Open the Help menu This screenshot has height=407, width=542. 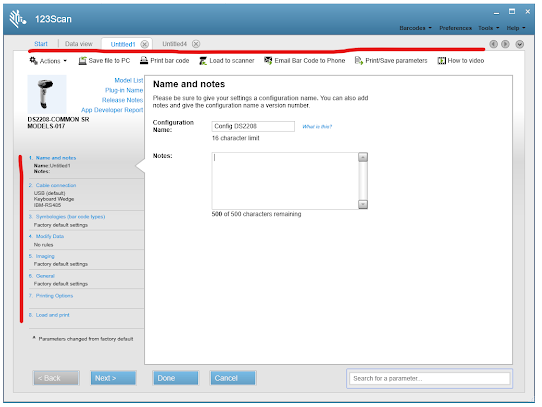516,28
